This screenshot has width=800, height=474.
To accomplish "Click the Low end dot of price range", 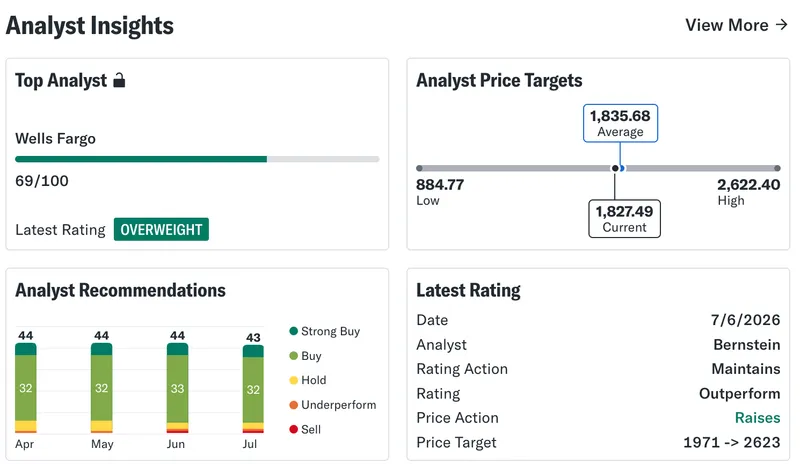I will pyautogui.click(x=419, y=168).
